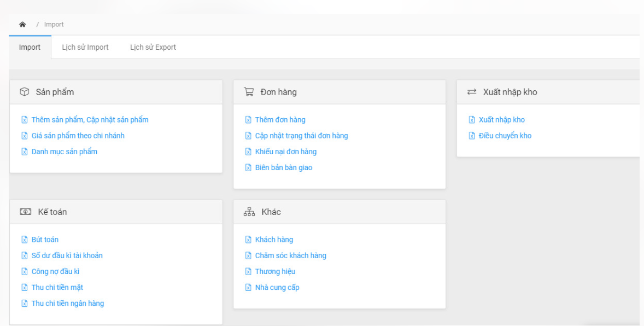Open Thu chi tiền ngân hàng import
644x326 pixels.
tap(68, 304)
